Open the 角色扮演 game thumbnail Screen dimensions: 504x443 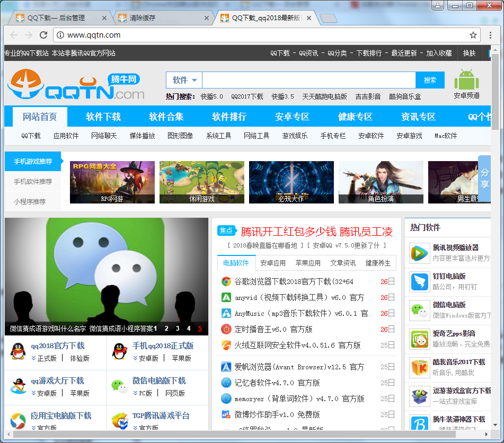381,182
